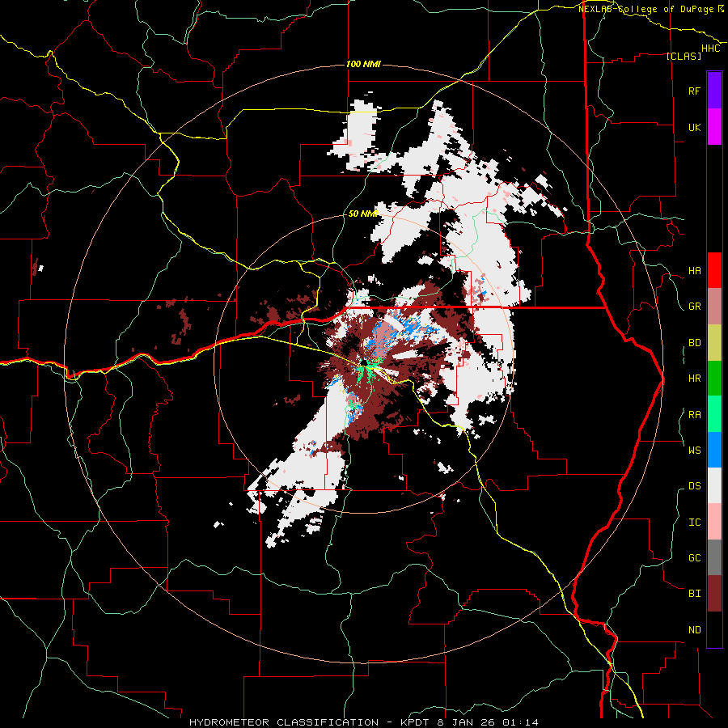Viewport: 728px width, 728px height.
Task: Click the WS blue legend swatch
Action: tap(714, 450)
